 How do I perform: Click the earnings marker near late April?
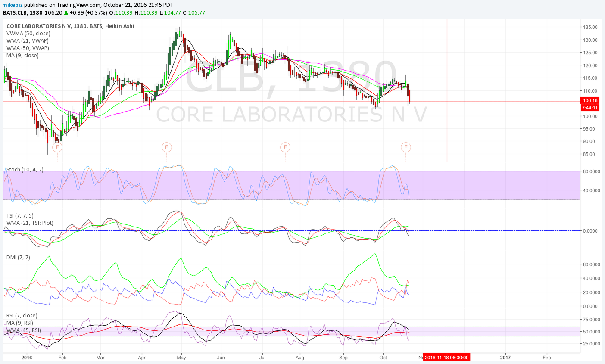167,147
